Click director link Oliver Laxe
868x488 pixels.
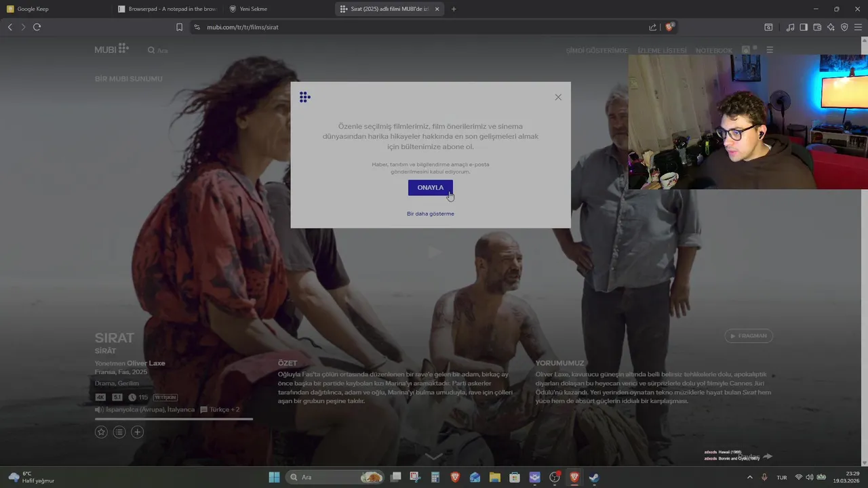(x=146, y=363)
